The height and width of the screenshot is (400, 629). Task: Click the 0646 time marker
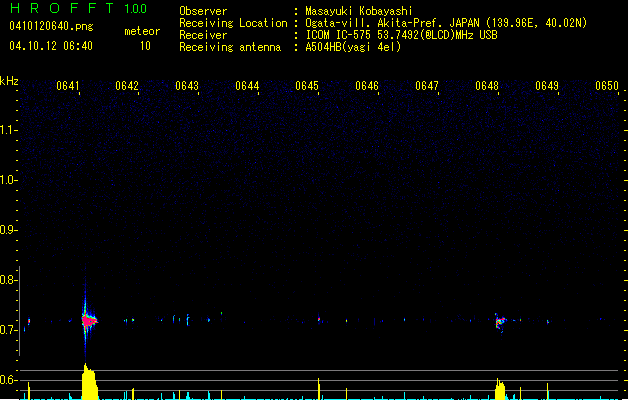367,86
